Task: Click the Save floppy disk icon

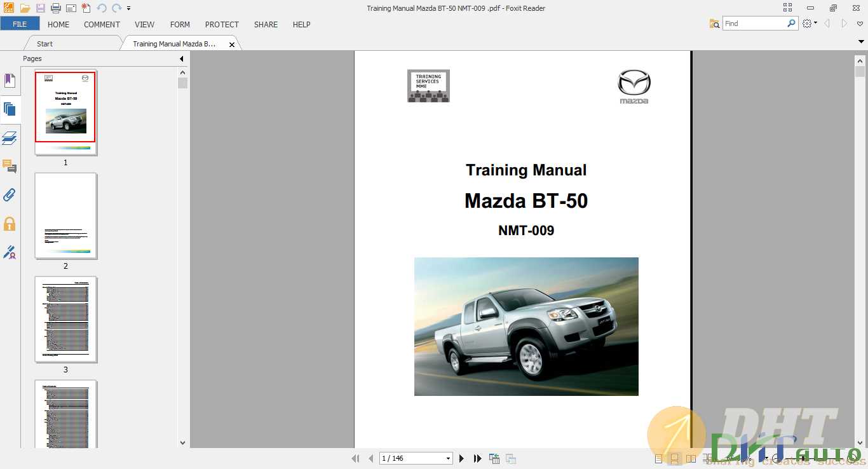Action: [x=41, y=8]
